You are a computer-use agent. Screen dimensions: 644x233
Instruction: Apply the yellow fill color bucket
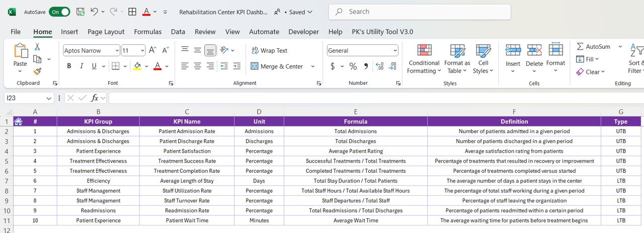pyautogui.click(x=137, y=66)
